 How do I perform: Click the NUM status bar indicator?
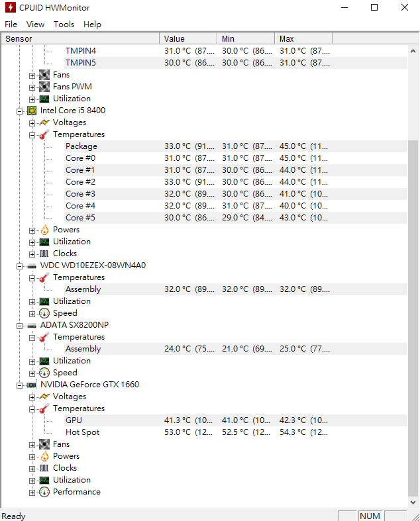point(370,516)
